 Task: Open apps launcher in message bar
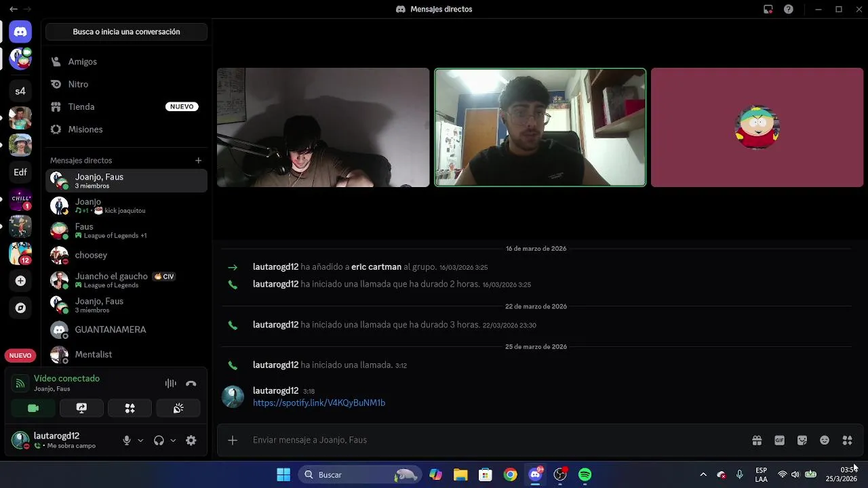(x=847, y=441)
